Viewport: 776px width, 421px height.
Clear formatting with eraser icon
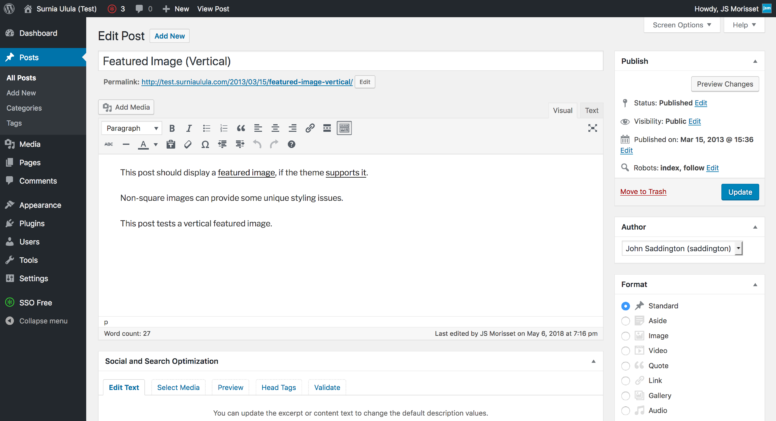pyautogui.click(x=188, y=144)
